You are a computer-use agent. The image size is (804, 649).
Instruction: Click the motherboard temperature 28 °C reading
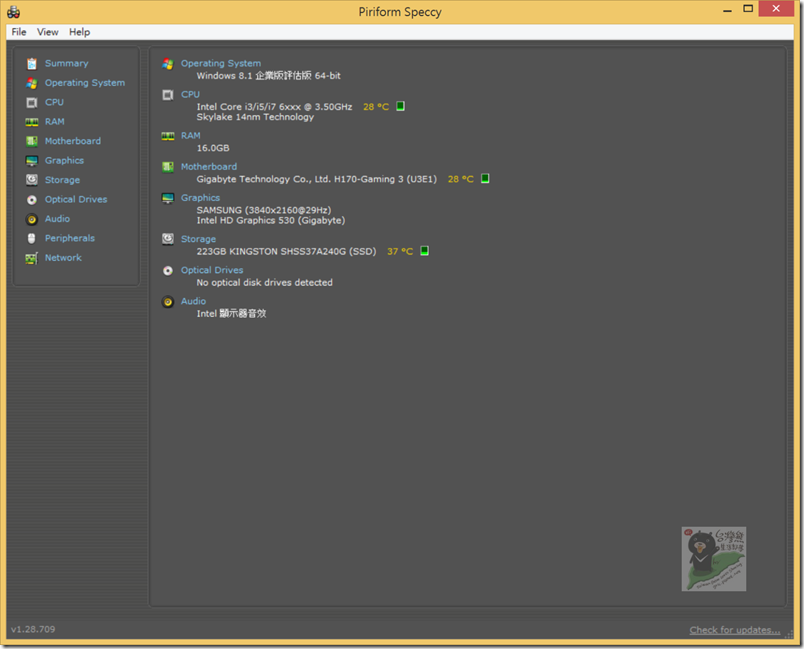tap(460, 179)
